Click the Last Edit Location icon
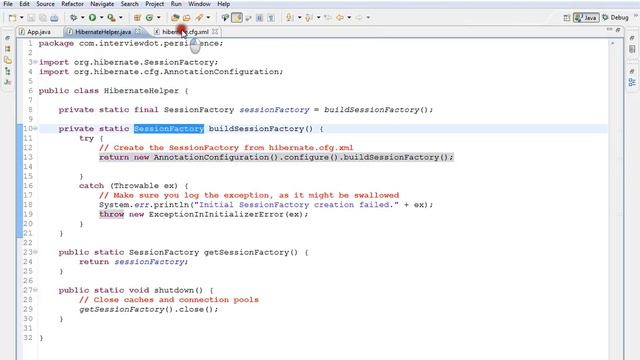Screen dimensions: 640x360 (328, 18)
